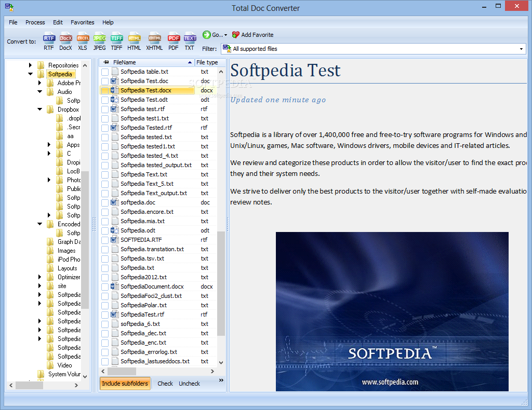Click text file icon of Softpedia table.txt
Image resolution: width=532 pixels, height=410 pixels.
(115, 72)
